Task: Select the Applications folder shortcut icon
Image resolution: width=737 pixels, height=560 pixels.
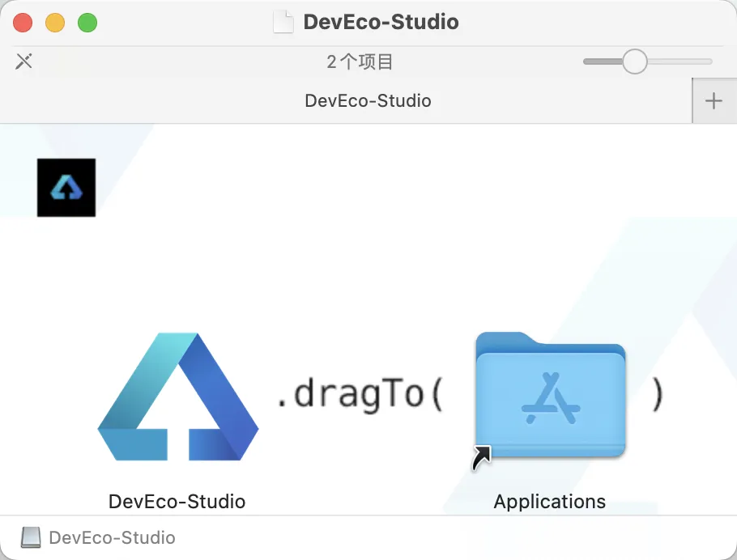Action: pyautogui.click(x=549, y=401)
